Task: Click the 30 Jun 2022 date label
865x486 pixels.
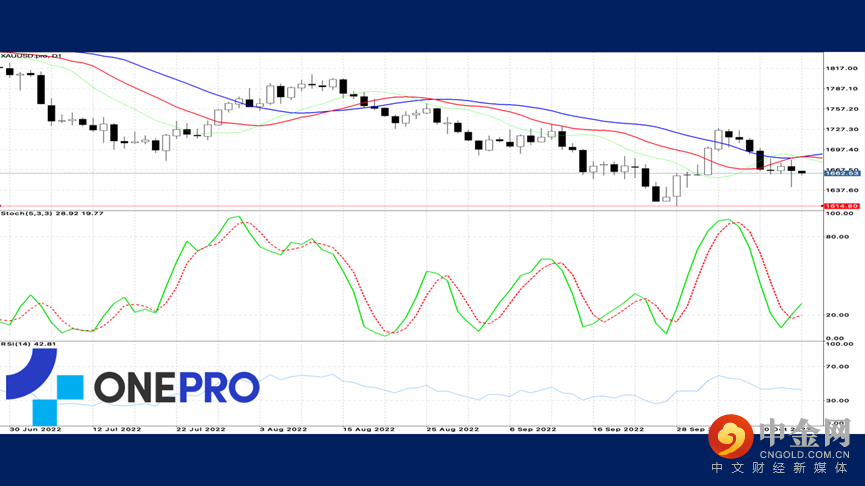Action: click(35, 429)
